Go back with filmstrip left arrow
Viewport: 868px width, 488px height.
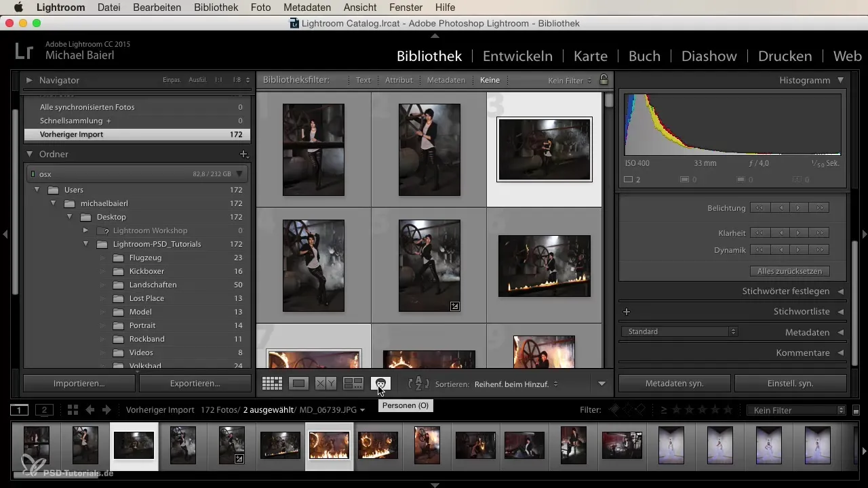(90, 410)
